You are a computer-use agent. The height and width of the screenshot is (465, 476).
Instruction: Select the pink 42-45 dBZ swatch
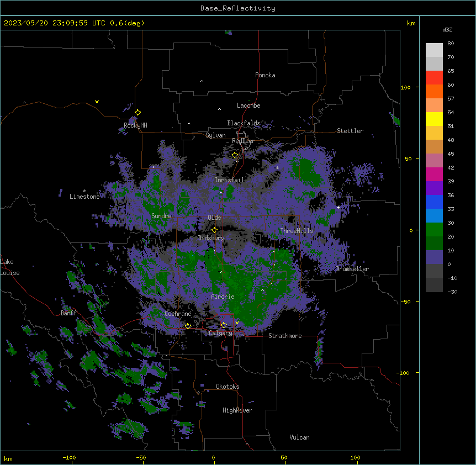434,161
